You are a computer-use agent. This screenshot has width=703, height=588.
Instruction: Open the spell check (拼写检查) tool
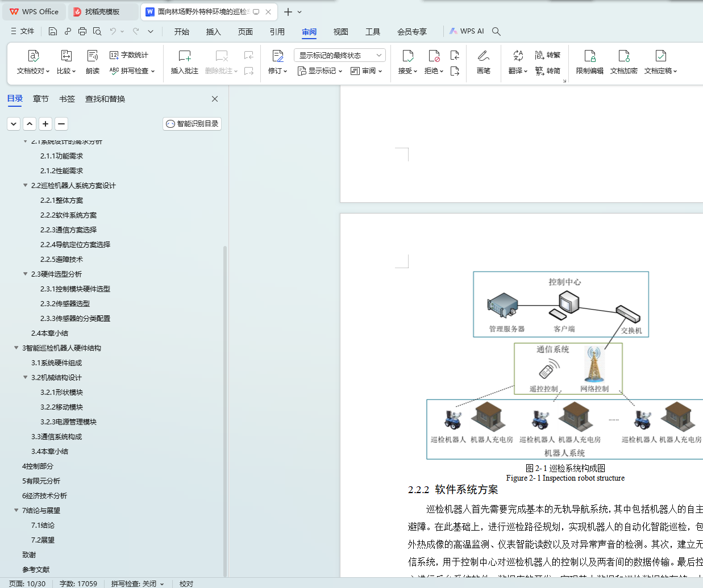(x=132, y=71)
